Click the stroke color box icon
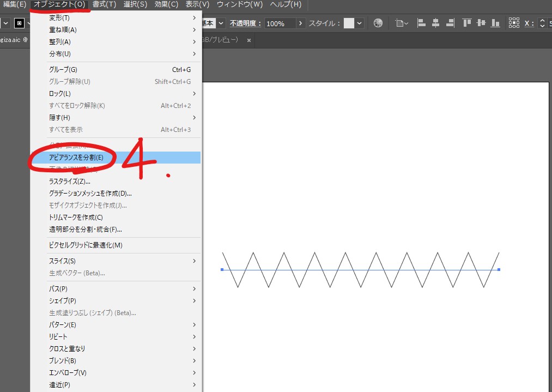 pyautogui.click(x=20, y=23)
